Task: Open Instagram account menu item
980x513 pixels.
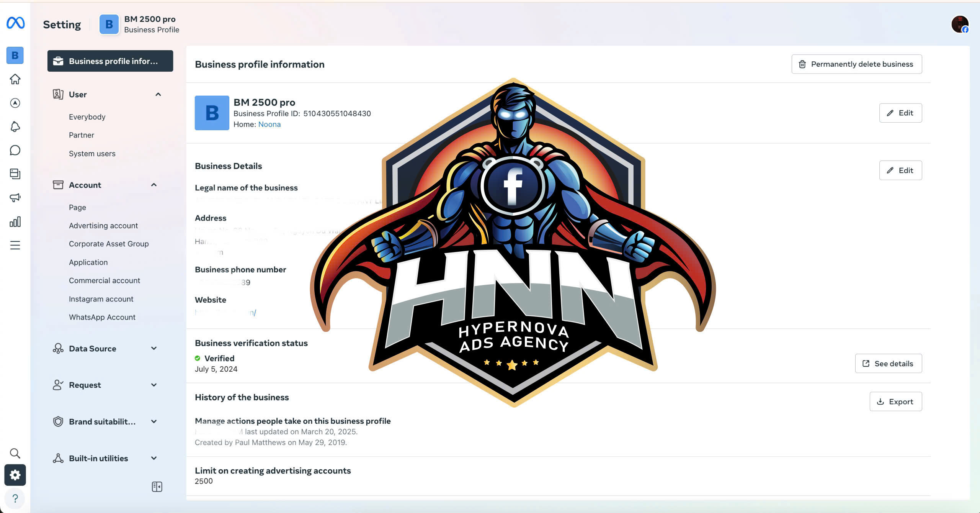Action: click(101, 299)
